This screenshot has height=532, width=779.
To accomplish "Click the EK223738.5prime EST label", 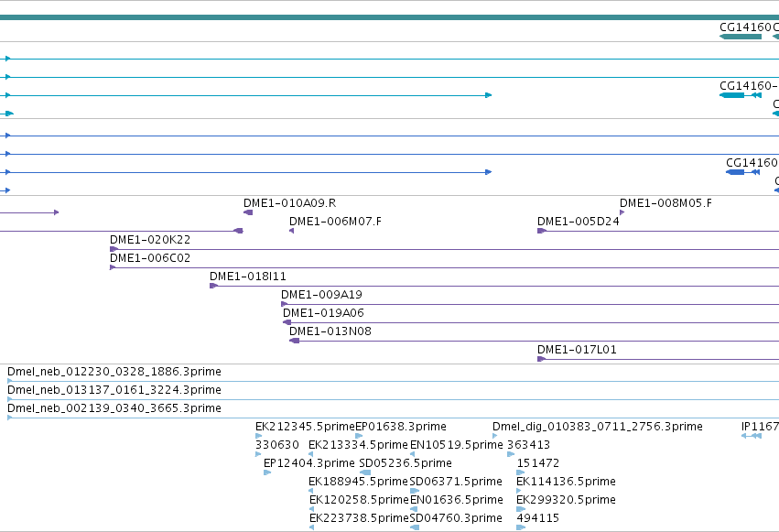I will pos(359,518).
